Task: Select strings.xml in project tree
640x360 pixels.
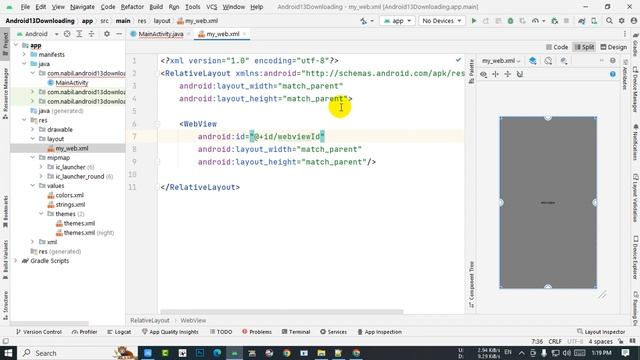Action: [x=70, y=204]
